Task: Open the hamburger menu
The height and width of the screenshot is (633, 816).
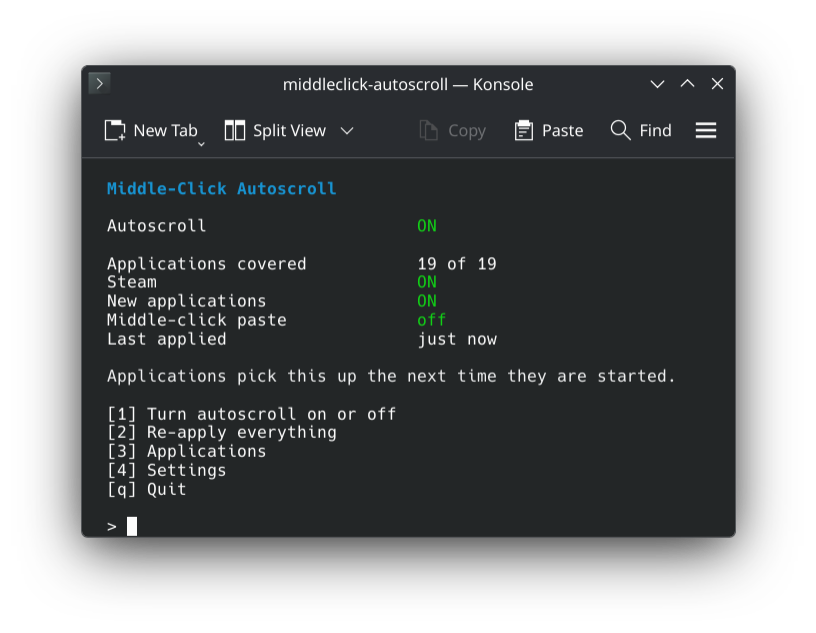Action: [x=706, y=130]
